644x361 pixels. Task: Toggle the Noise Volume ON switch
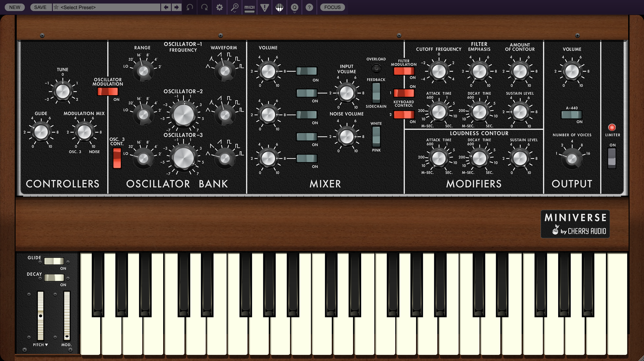tap(306, 137)
